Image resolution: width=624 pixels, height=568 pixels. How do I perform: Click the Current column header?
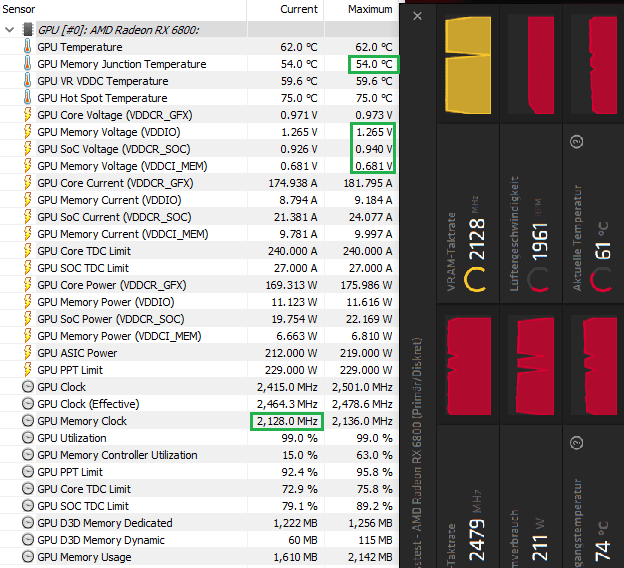point(298,9)
